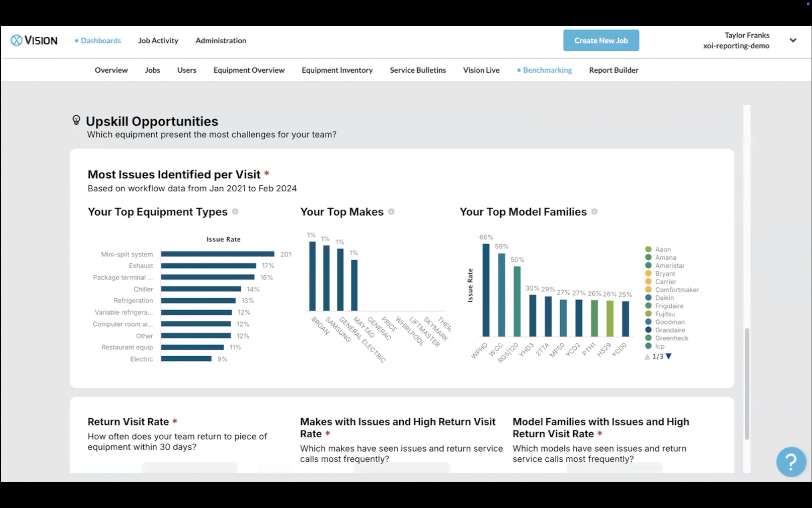Expand the Taylor Franks account dropdown
The height and width of the screenshot is (508, 812).
793,41
